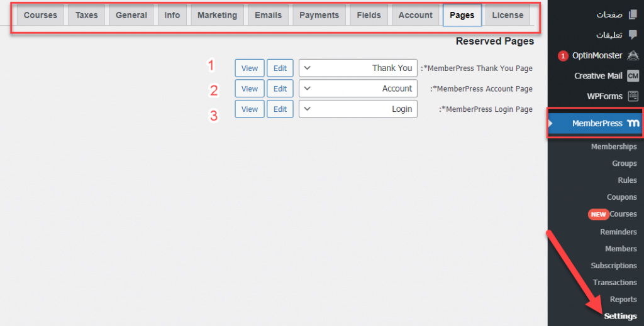Switch to the Payments tab
Image resolution: width=644 pixels, height=326 pixels.
tap(319, 15)
